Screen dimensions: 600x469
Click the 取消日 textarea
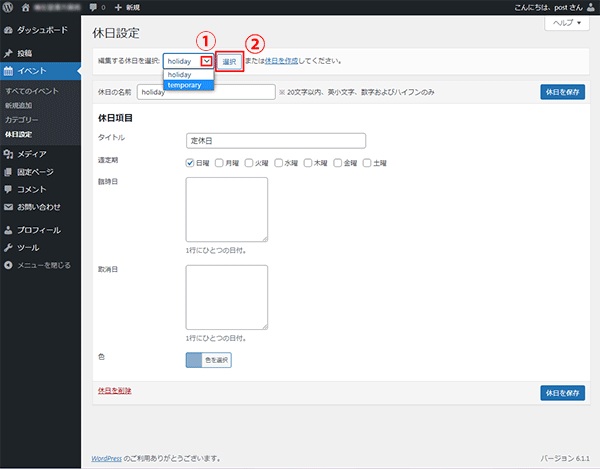pos(227,297)
